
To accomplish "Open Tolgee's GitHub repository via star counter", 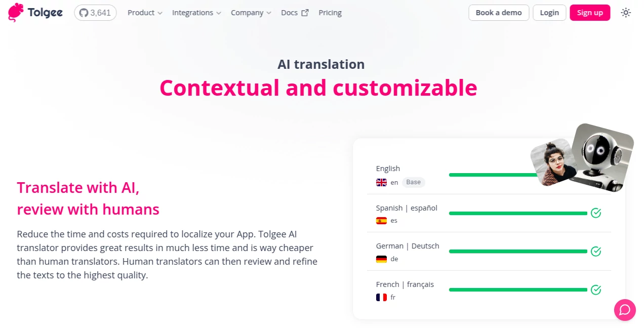I will [95, 12].
